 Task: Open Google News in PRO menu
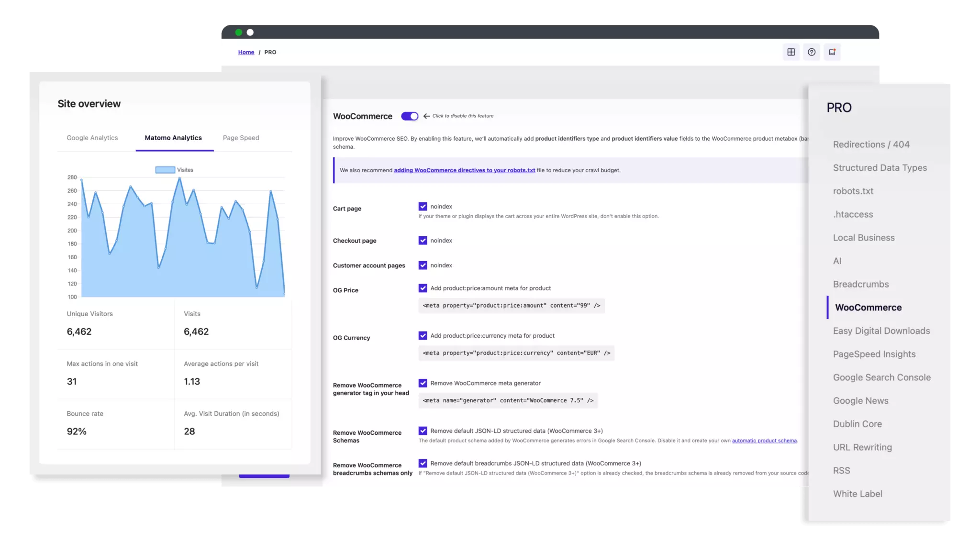coord(860,401)
